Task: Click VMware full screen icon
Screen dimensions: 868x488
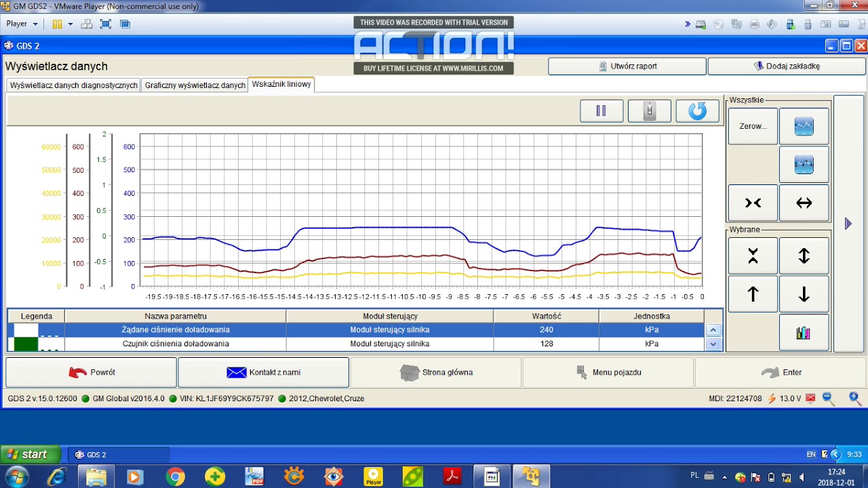Action: coord(106,24)
